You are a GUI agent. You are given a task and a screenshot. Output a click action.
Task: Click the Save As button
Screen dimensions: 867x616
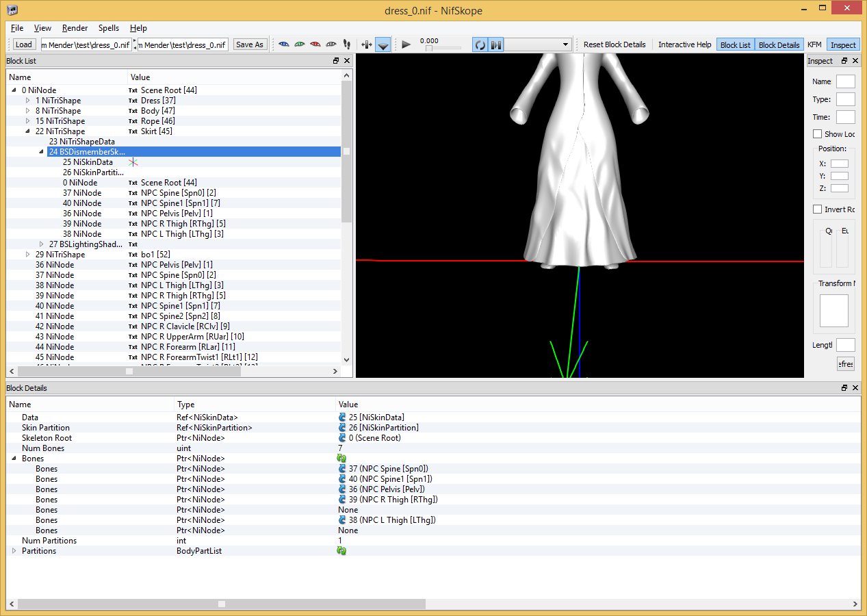click(249, 44)
